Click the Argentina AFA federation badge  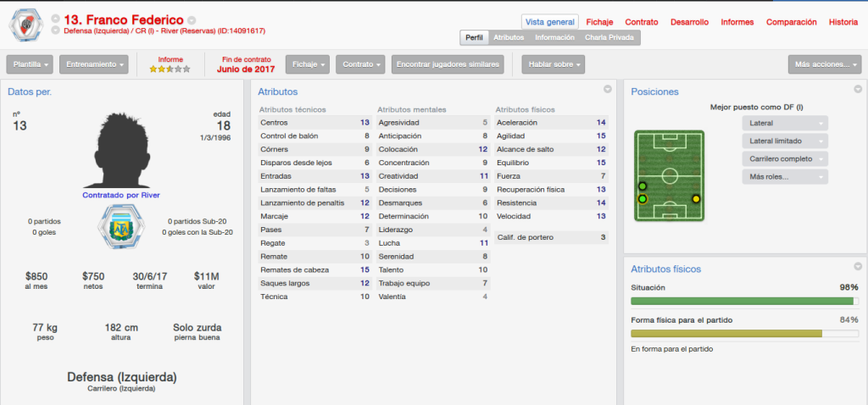[x=120, y=226]
